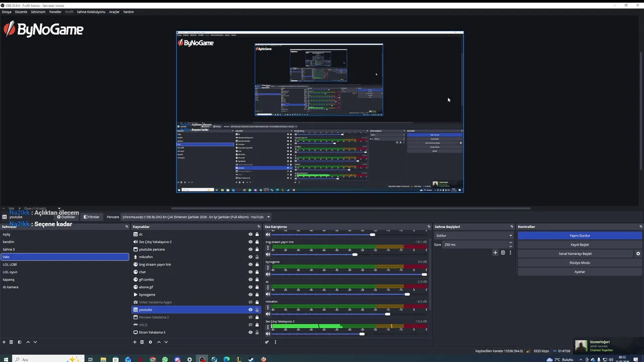Mute the bynogame audio channel speaker

[268, 274]
